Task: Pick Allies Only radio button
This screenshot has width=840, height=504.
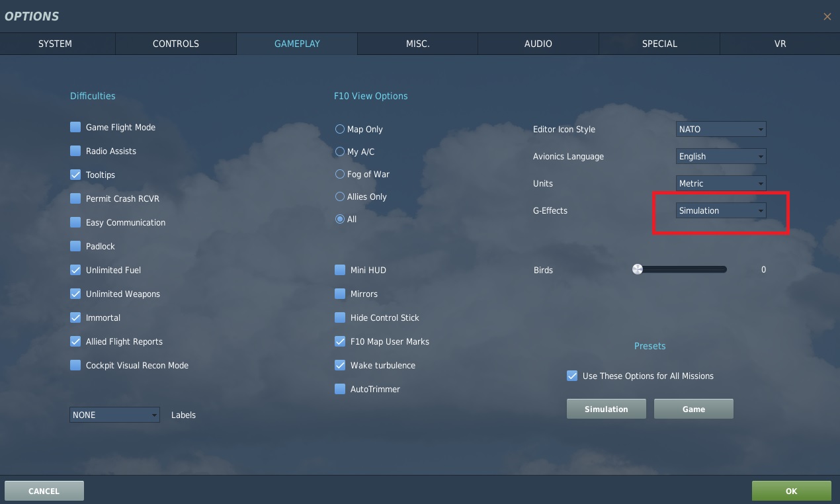Action: (x=340, y=196)
